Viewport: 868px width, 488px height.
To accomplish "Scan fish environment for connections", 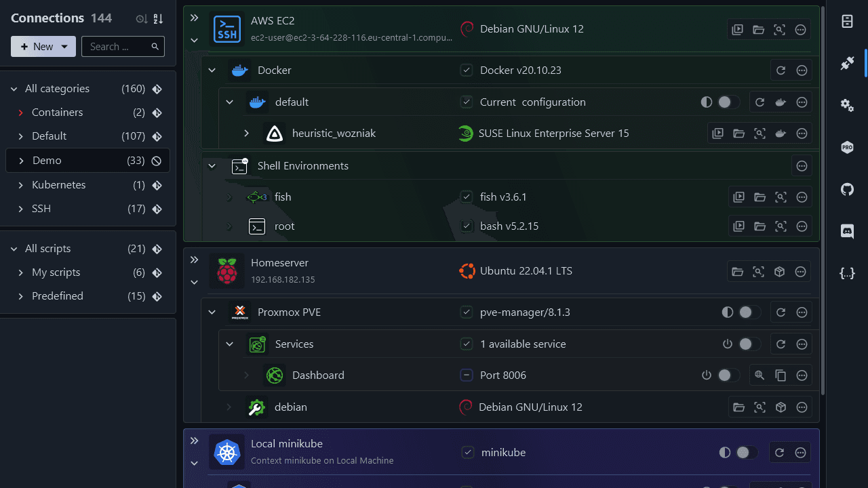I will [781, 197].
